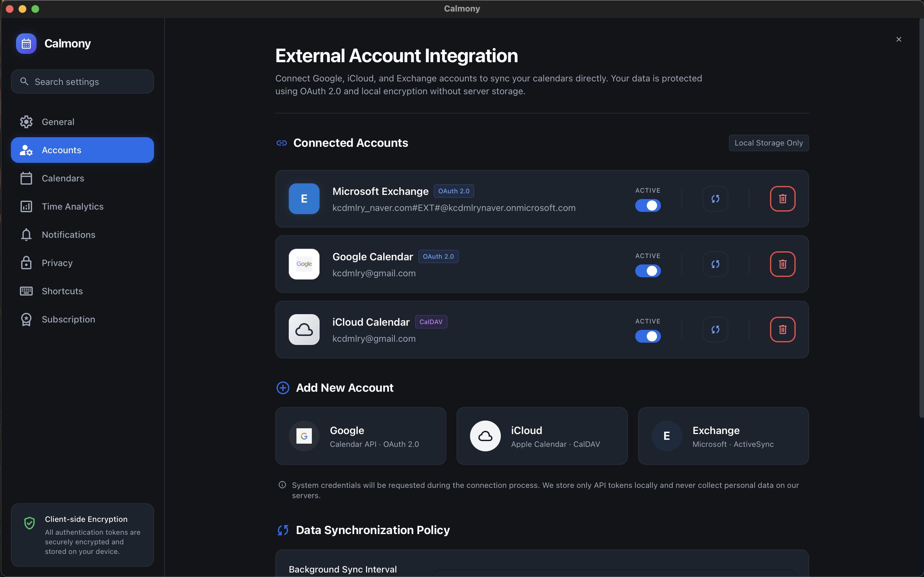The width and height of the screenshot is (924, 577).
Task: Re-sync the Microsoft Exchange account
Action: coord(715,198)
